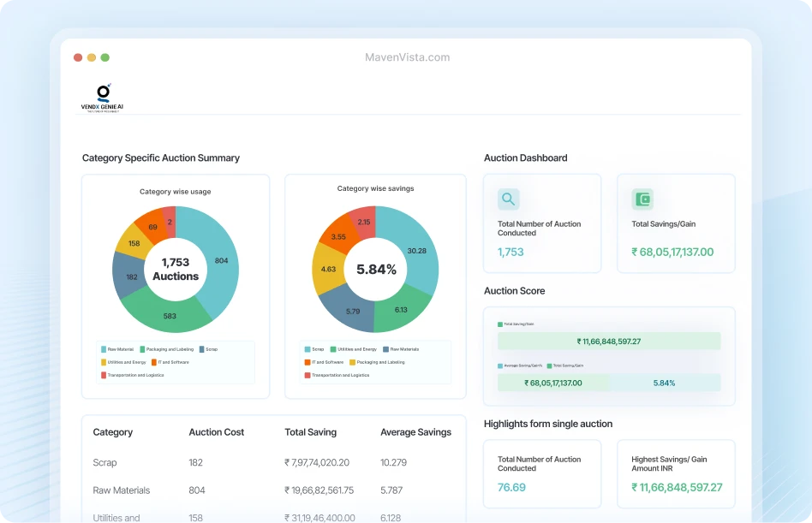Toggle Transportation and Logistics in savings chart legend
Image resolution: width=812 pixels, height=523 pixels.
coord(337,375)
